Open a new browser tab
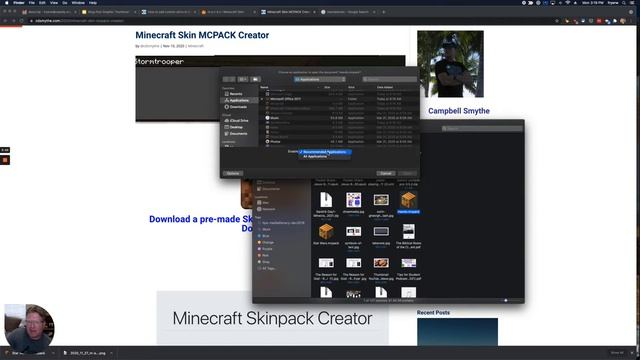Image resolution: width=640 pixels, height=360 pixels. [x=384, y=12]
